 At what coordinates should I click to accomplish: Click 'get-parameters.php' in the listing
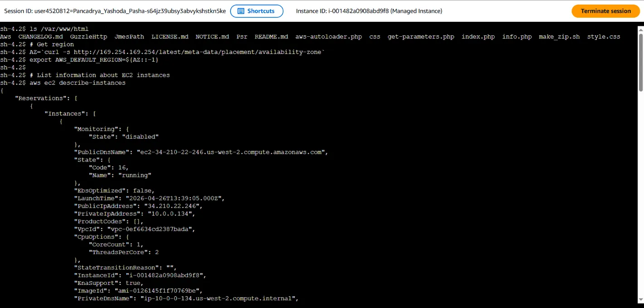421,37
